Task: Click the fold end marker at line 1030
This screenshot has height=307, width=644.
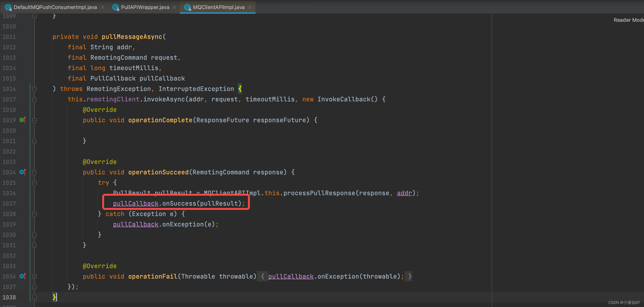Action: click(x=35, y=235)
